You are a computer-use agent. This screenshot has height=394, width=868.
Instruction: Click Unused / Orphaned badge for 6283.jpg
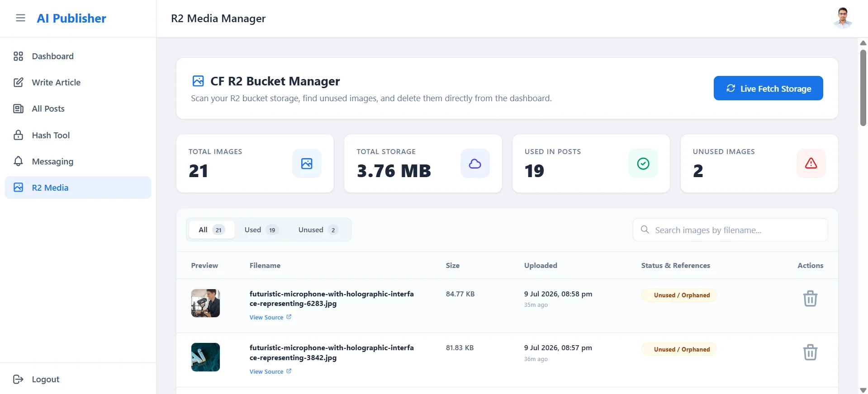679,295
